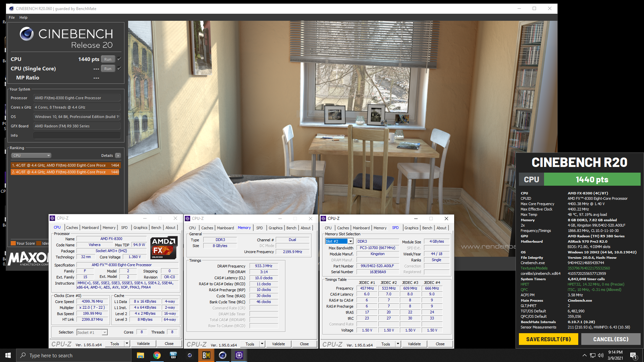644x362 pixels.
Task: Click the taskbar search box
Action: pyautogui.click(x=74, y=355)
